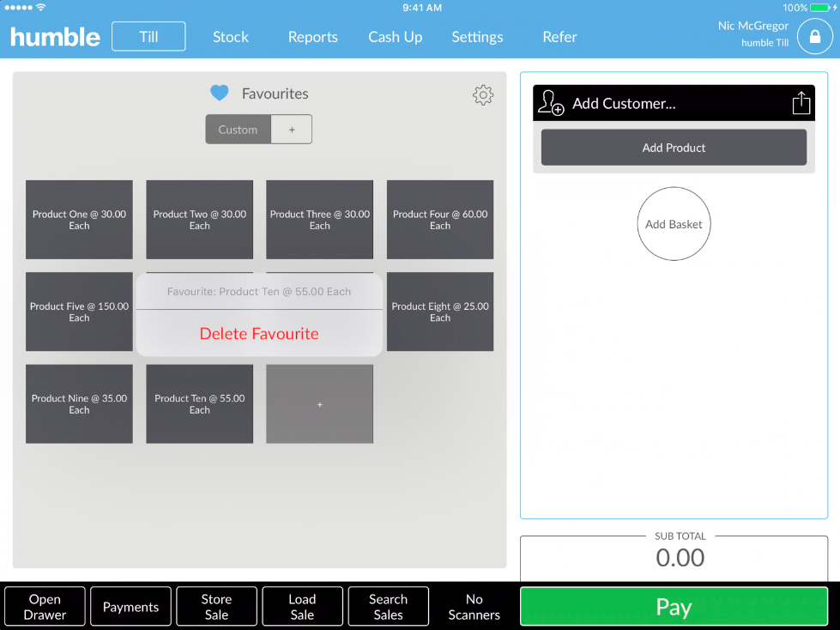This screenshot has height=630, width=840.
Task: Click Open Drawer in the bottom bar
Action: click(x=45, y=607)
